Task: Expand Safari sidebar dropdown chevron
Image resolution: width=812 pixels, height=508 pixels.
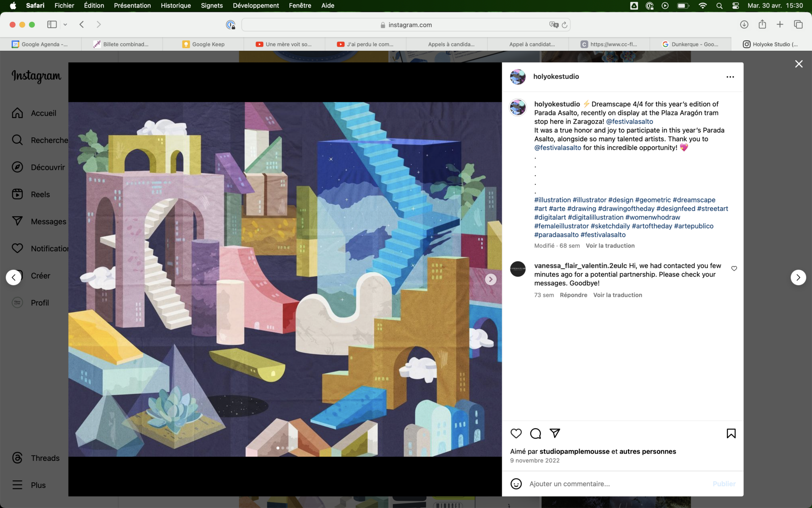Action: 65,25
